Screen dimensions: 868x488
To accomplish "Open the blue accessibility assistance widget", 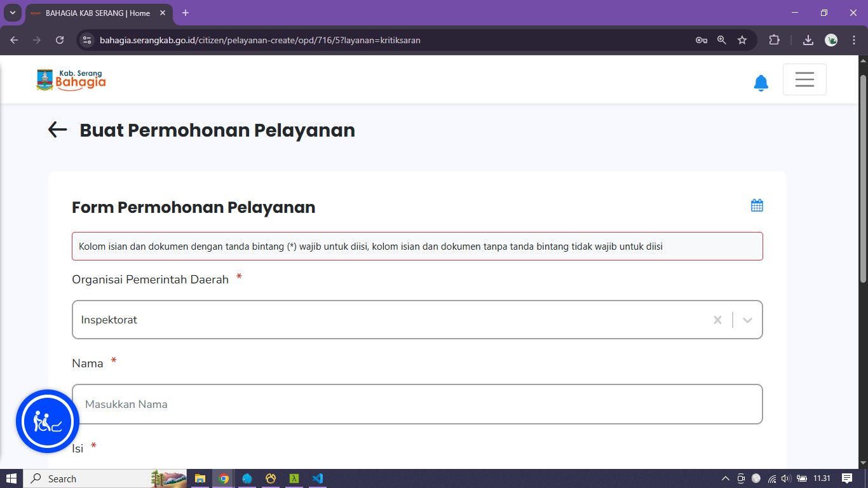I will (x=48, y=421).
